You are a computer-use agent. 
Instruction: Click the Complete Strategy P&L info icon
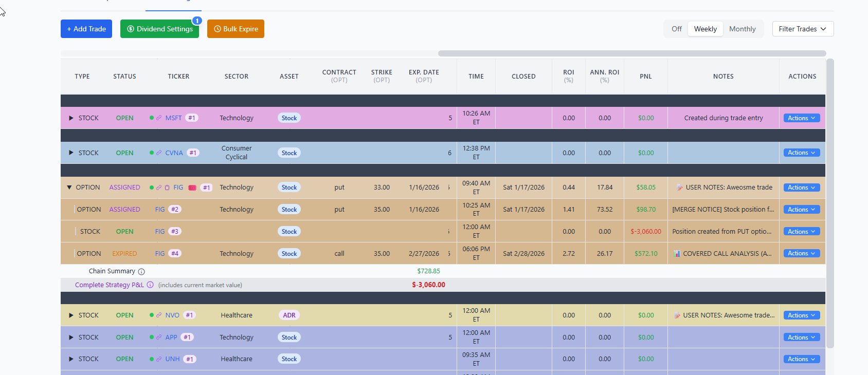click(x=150, y=285)
